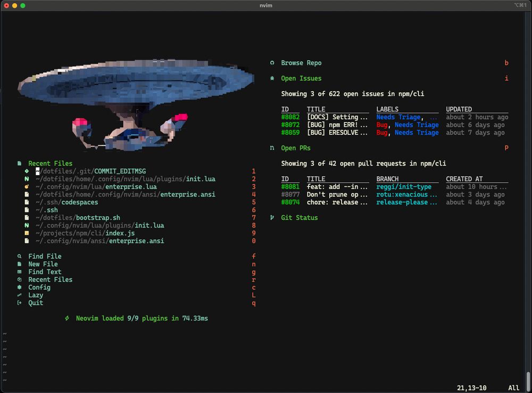This screenshot has height=393, width=532.
Task: Open ~/.config/nvim/lua/enterprise.lua
Action: [96, 187]
